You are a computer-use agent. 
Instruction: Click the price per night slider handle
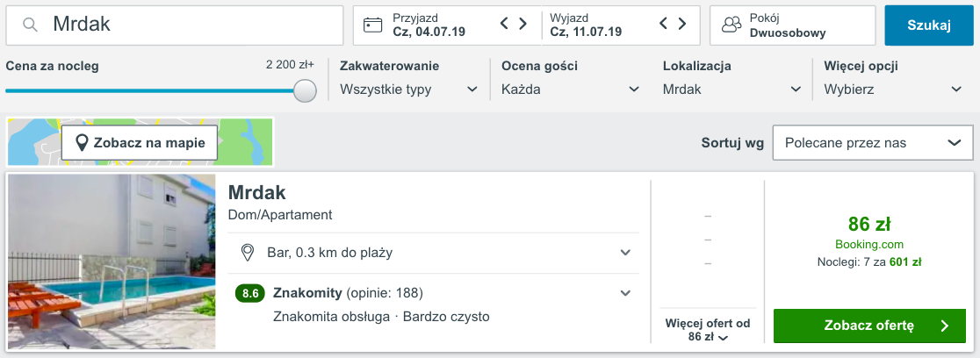(x=305, y=90)
